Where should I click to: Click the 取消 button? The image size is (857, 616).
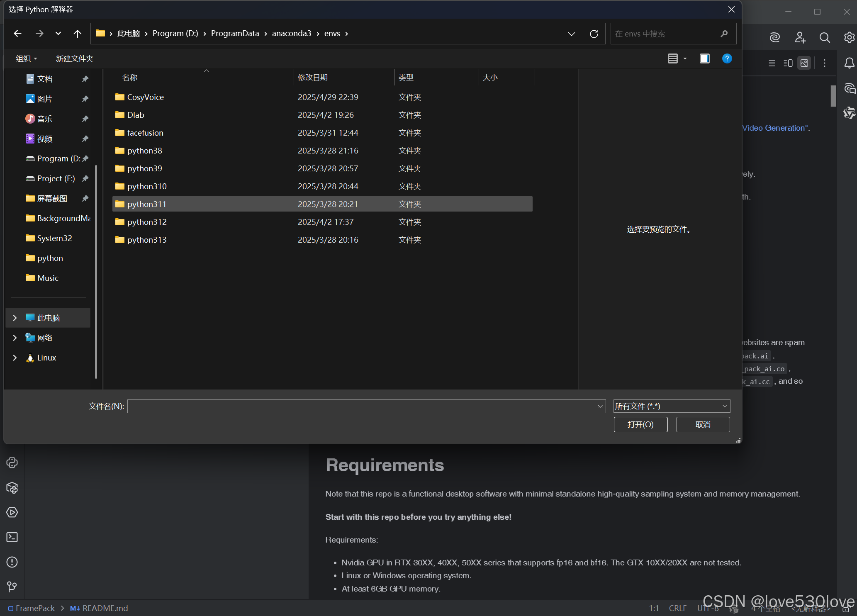tap(703, 424)
